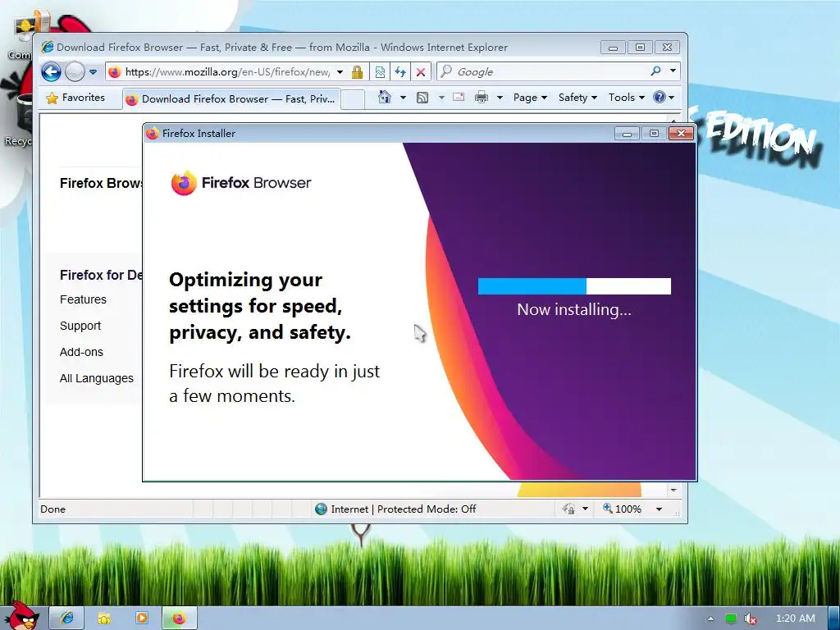Click the Firefox Installer title bar icon

pos(153,134)
